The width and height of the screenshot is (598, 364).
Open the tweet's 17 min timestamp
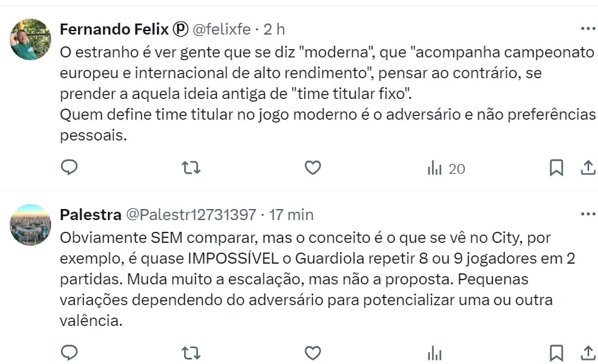tap(291, 215)
